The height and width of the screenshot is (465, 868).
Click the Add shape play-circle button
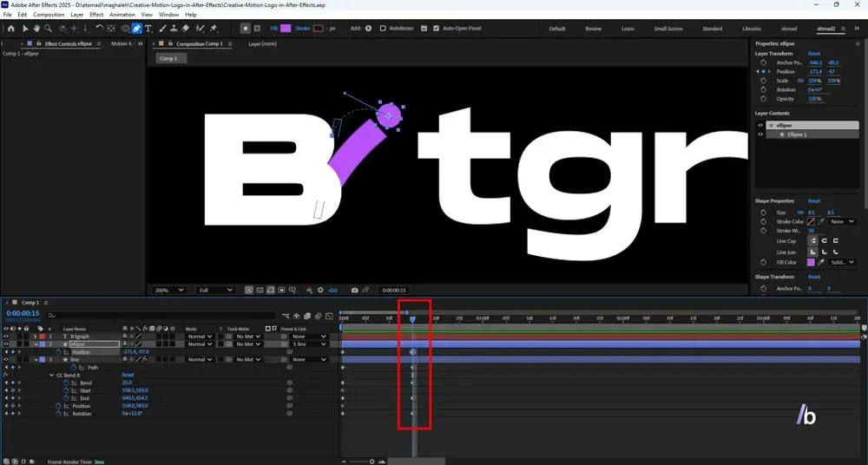click(x=368, y=29)
